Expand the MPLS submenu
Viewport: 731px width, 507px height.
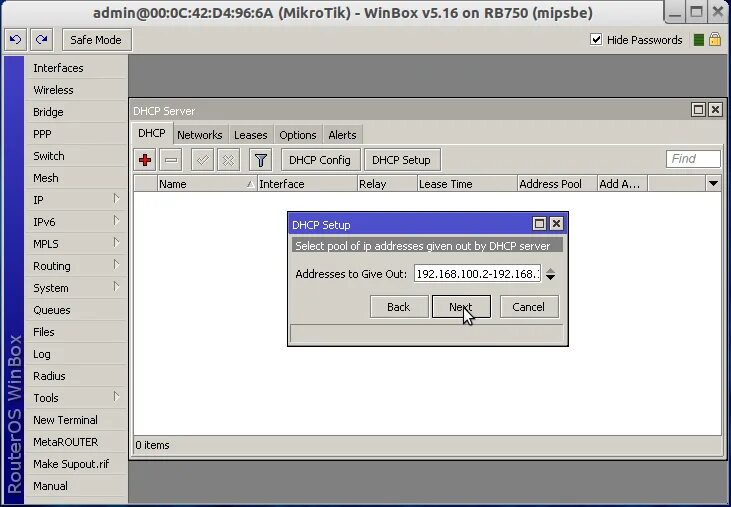point(116,243)
